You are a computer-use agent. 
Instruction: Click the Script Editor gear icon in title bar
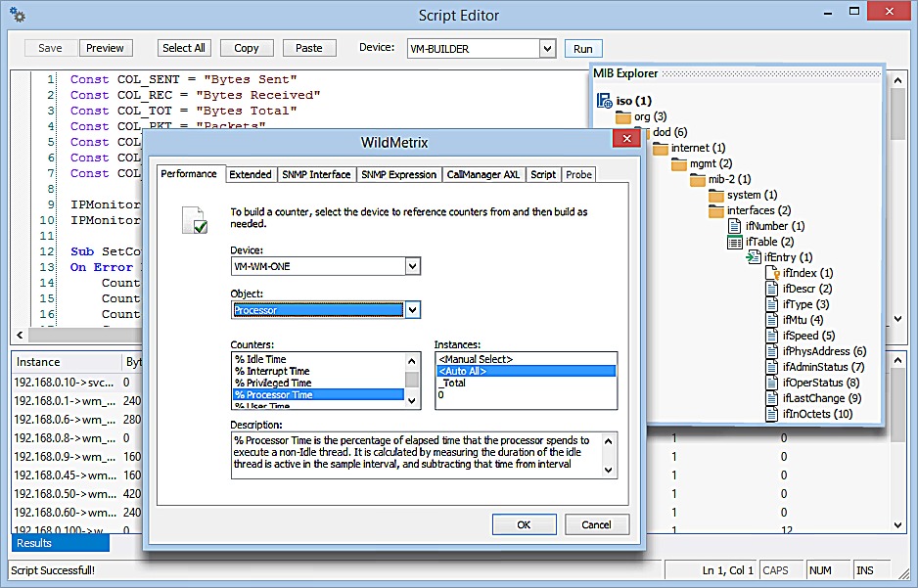point(18,16)
